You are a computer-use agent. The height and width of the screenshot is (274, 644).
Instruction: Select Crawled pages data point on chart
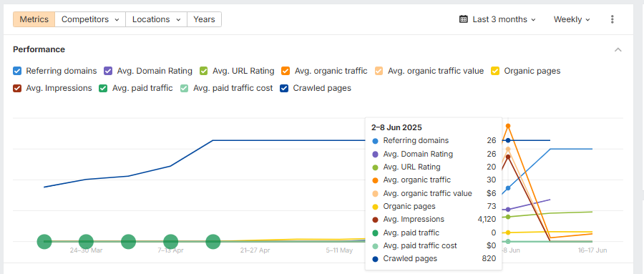point(508,140)
